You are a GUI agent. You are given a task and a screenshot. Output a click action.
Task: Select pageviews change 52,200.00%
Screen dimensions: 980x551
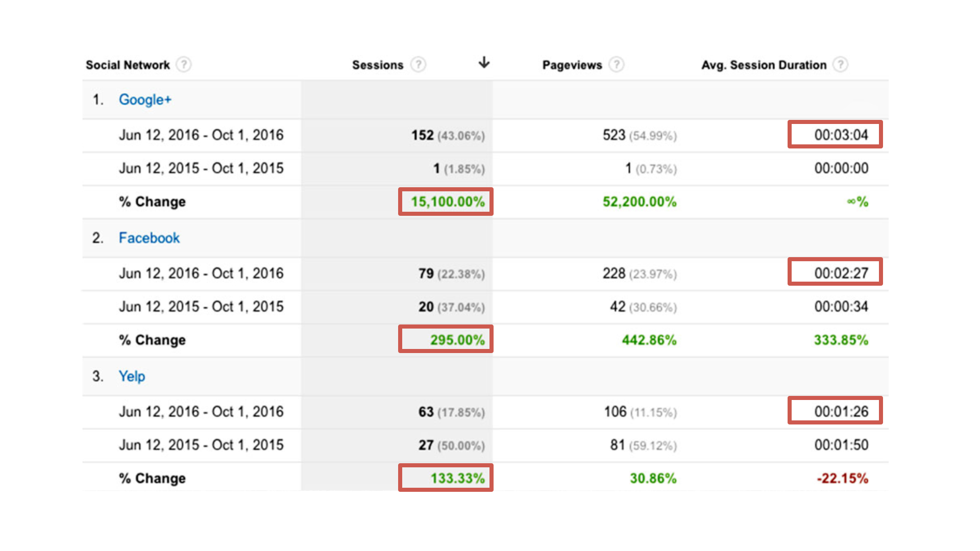coord(640,202)
